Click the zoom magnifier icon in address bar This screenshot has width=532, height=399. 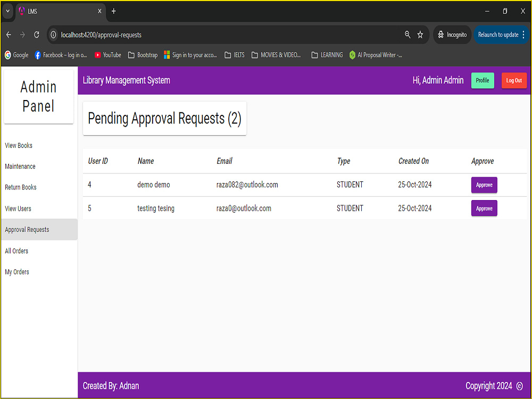click(408, 35)
